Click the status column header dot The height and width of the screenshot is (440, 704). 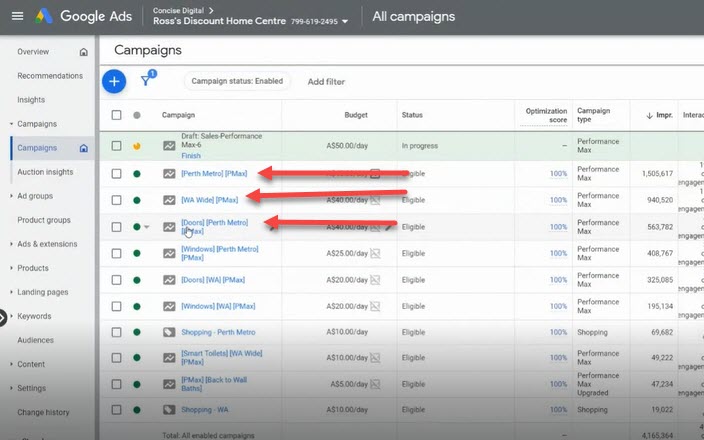point(137,115)
